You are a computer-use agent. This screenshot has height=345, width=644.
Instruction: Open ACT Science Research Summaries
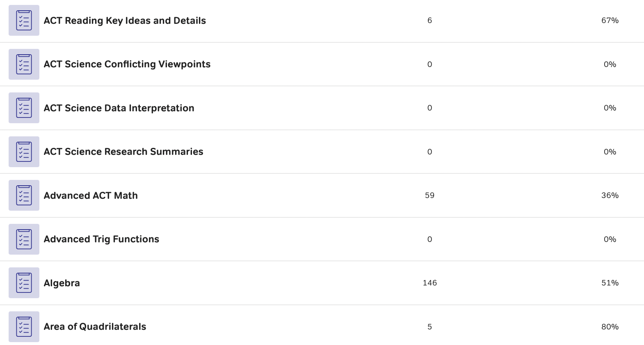coord(123,152)
